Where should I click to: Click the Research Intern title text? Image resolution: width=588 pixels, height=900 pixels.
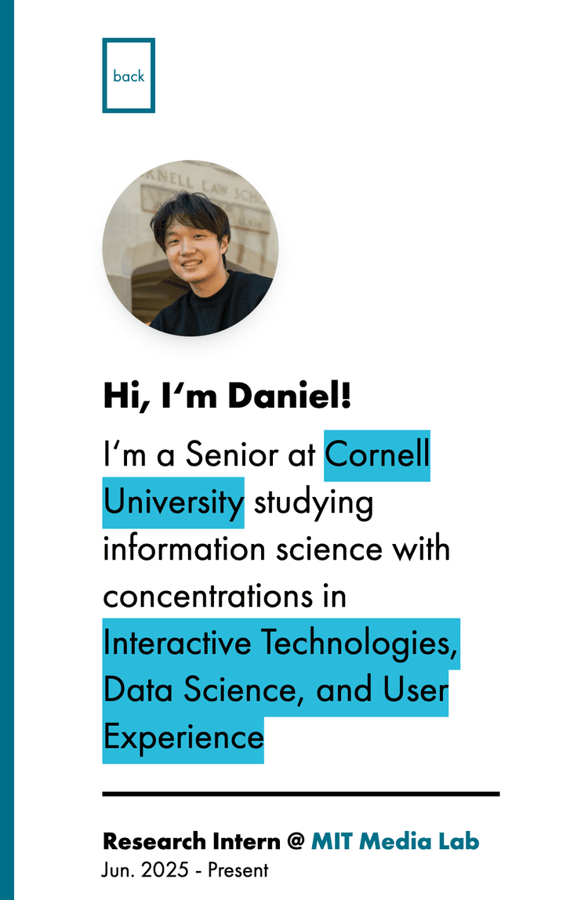191,841
